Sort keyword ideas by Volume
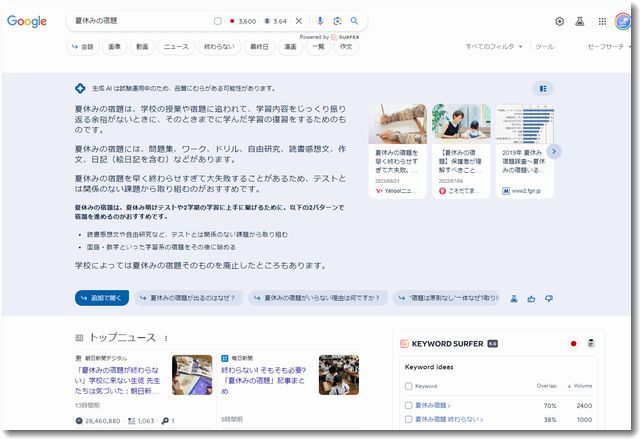 click(580, 386)
